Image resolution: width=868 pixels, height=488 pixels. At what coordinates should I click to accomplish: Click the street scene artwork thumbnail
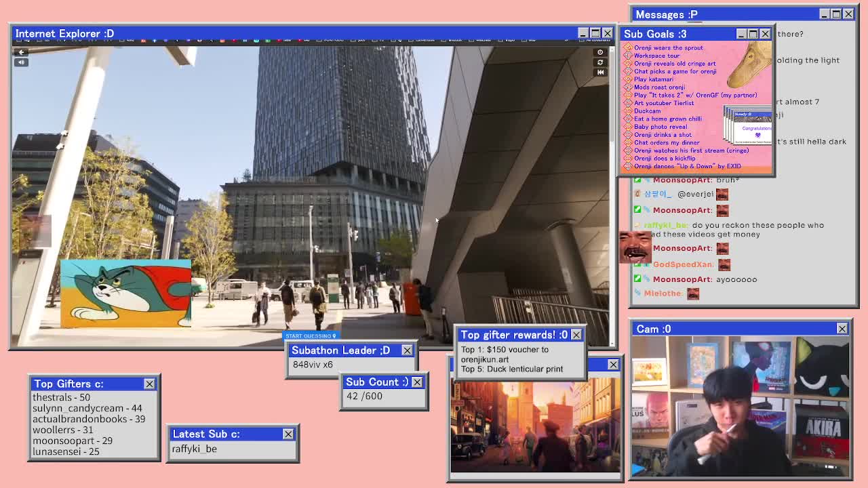coord(535,424)
